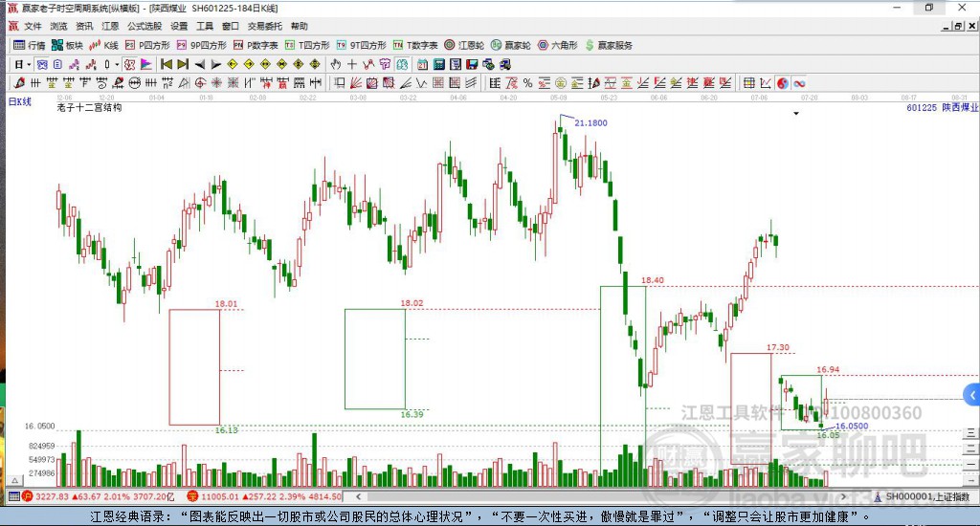The width and height of the screenshot is (980, 526).
Task: Open the 资讯 menu
Action: [84, 26]
